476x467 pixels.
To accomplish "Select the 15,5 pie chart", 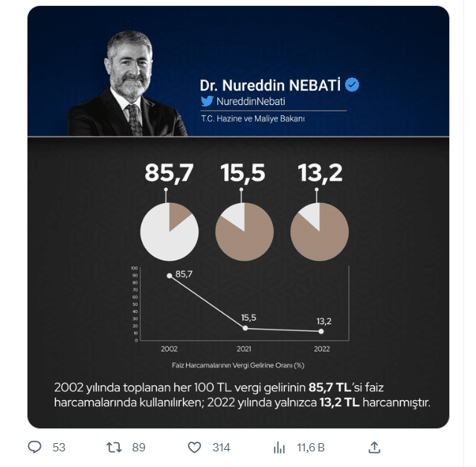I will coord(245,232).
